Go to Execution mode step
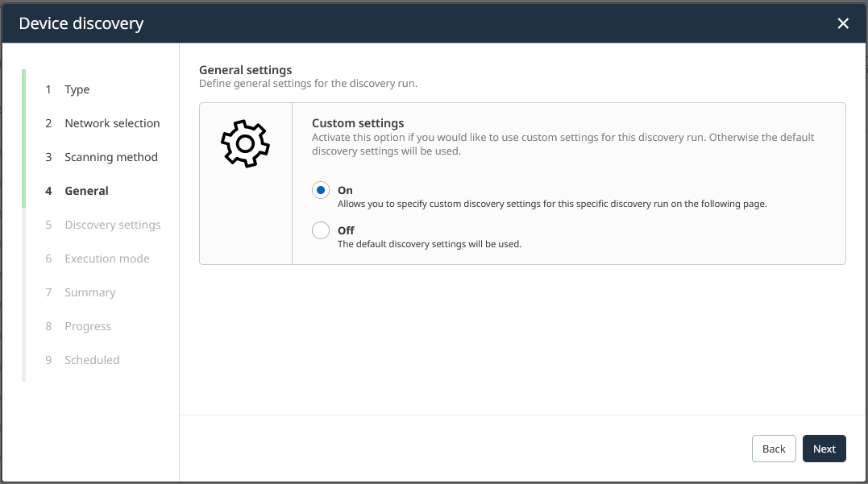 pyautogui.click(x=107, y=259)
